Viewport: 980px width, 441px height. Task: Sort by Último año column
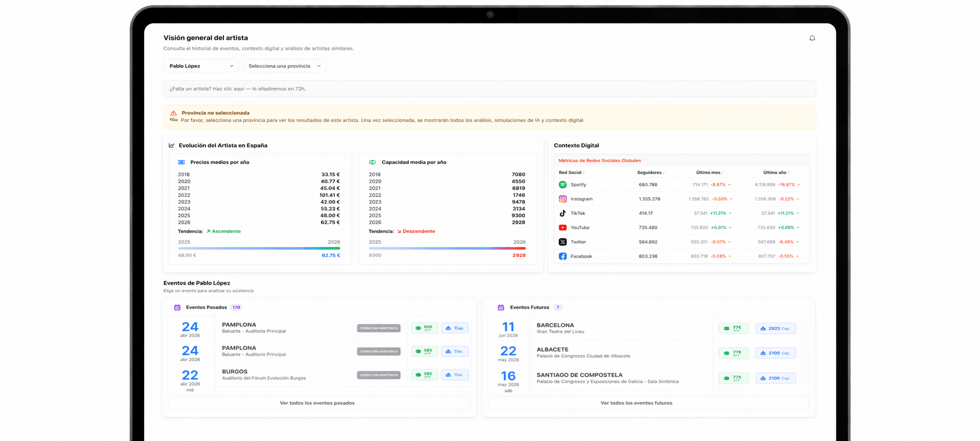point(776,173)
